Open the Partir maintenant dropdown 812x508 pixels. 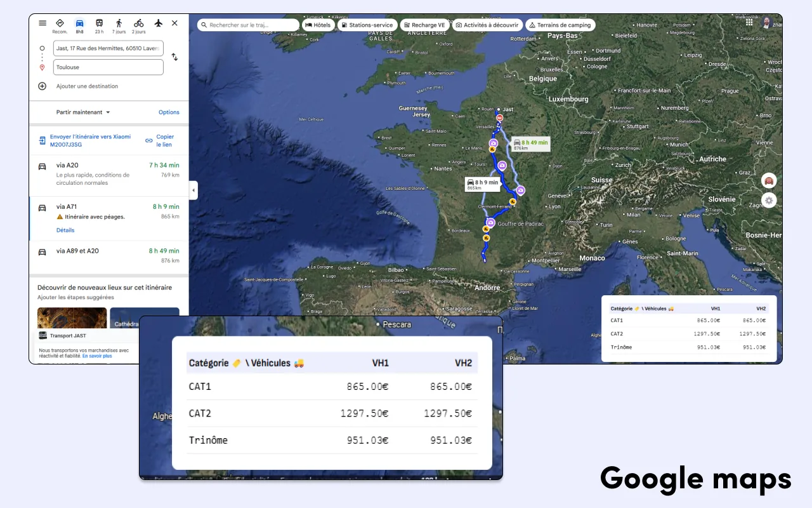[x=83, y=112]
